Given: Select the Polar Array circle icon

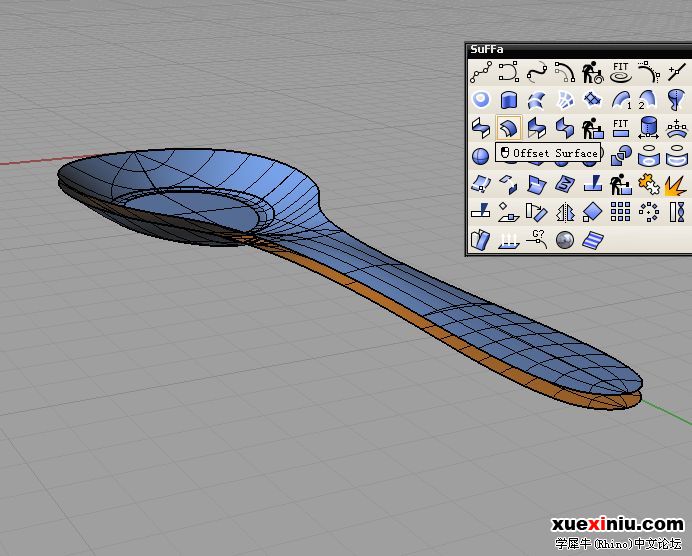Looking at the screenshot, I should pos(649,212).
